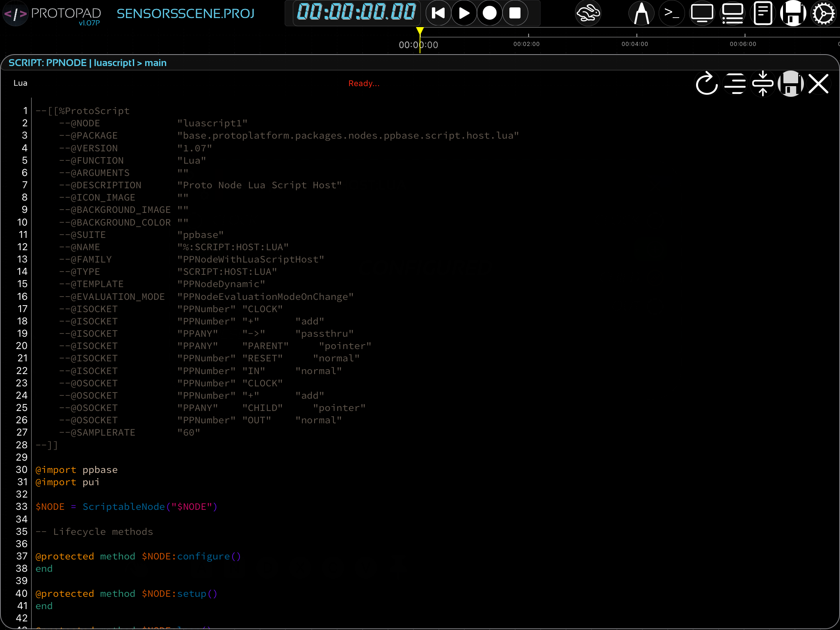Toggle the rabbit speed icon

click(x=588, y=14)
